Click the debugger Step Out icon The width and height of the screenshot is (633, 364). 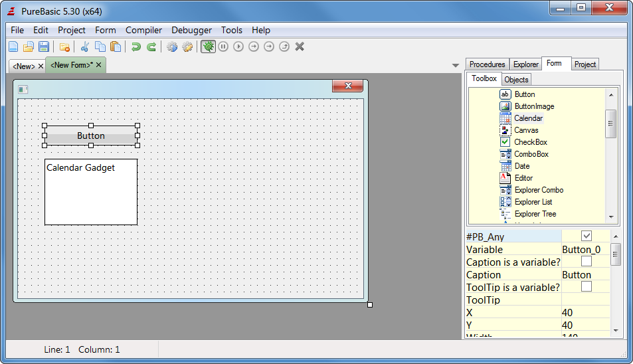coord(284,46)
